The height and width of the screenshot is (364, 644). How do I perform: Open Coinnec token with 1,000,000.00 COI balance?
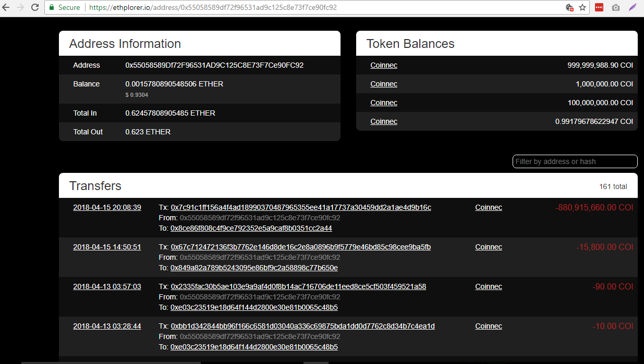[x=384, y=84]
